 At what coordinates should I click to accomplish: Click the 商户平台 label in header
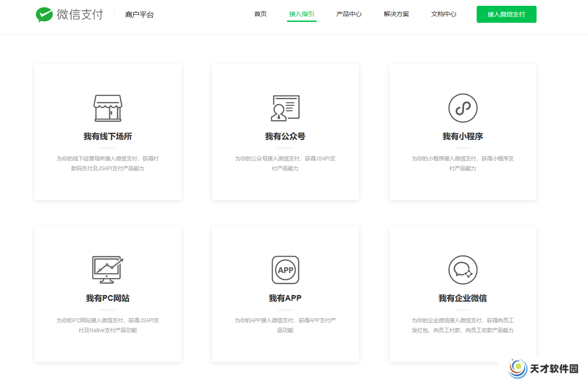[x=140, y=15]
